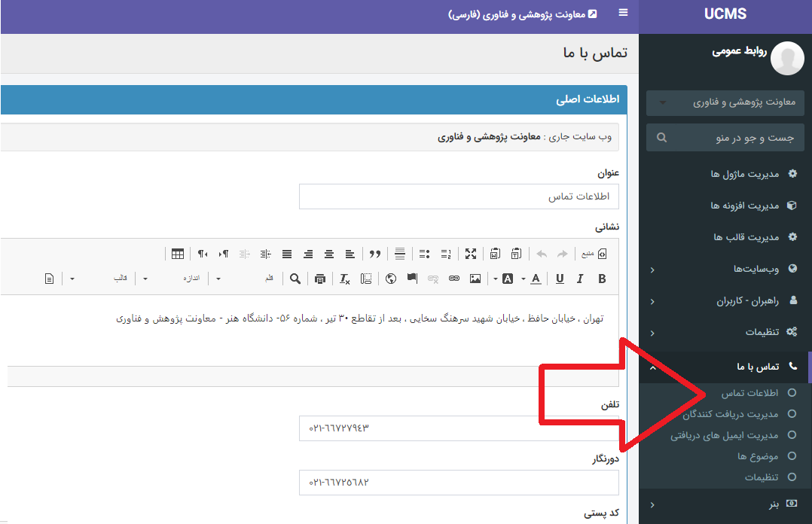Open the معاونت پژوهشی و فناوری site dropdown

click(x=725, y=102)
